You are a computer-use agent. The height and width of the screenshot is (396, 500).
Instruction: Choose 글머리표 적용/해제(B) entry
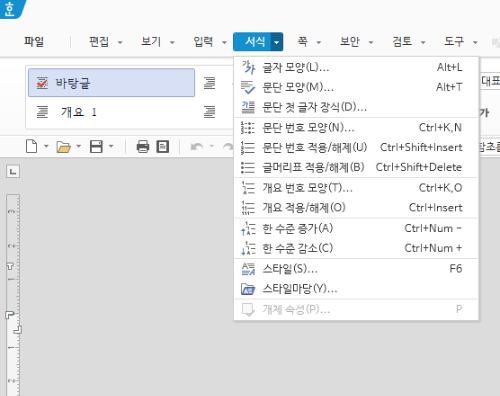click(356, 167)
